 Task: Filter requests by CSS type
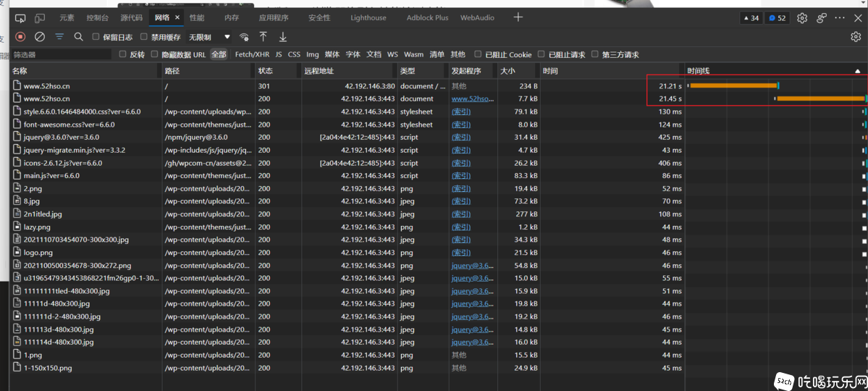294,54
